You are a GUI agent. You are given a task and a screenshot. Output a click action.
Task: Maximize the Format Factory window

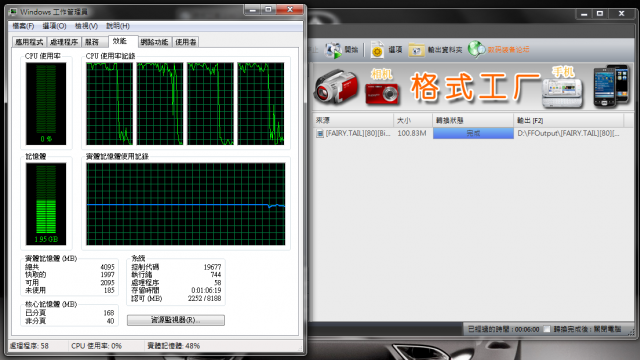pyautogui.click(x=600, y=14)
